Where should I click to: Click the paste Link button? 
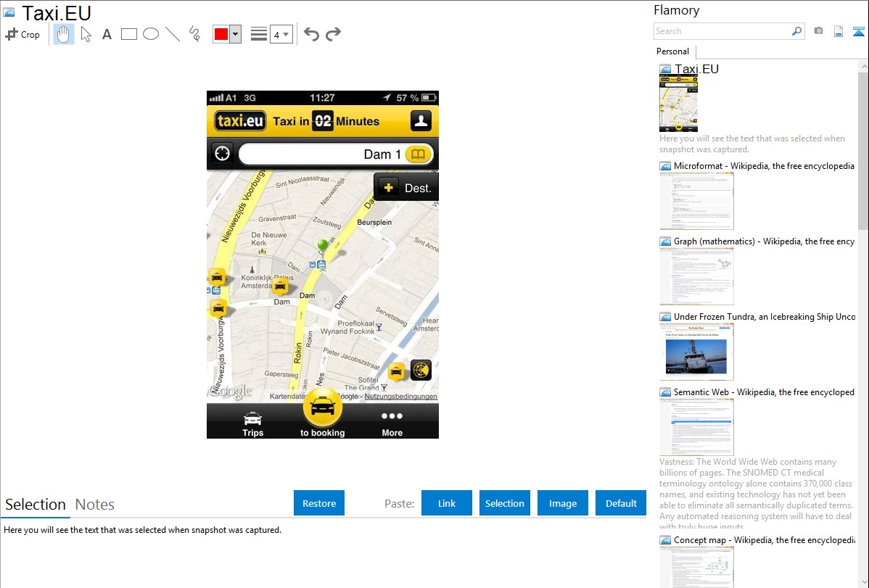tap(447, 503)
